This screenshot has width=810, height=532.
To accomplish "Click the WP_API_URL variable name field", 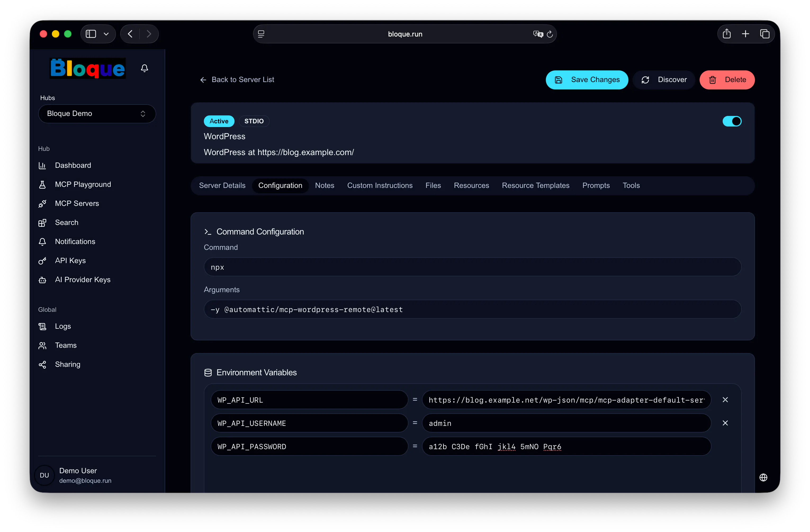I will pos(309,400).
